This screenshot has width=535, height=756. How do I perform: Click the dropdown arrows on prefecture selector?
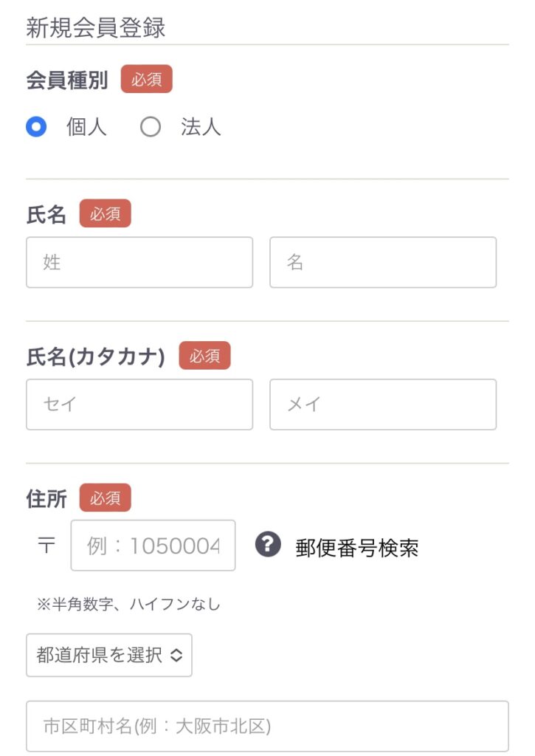click(176, 655)
